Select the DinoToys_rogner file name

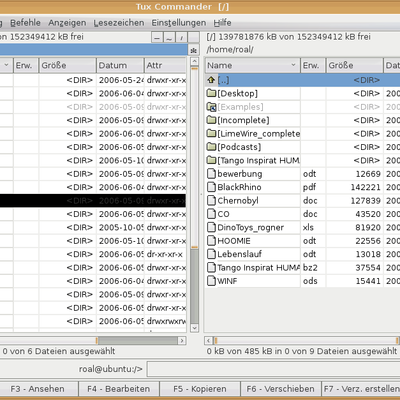[250, 227]
